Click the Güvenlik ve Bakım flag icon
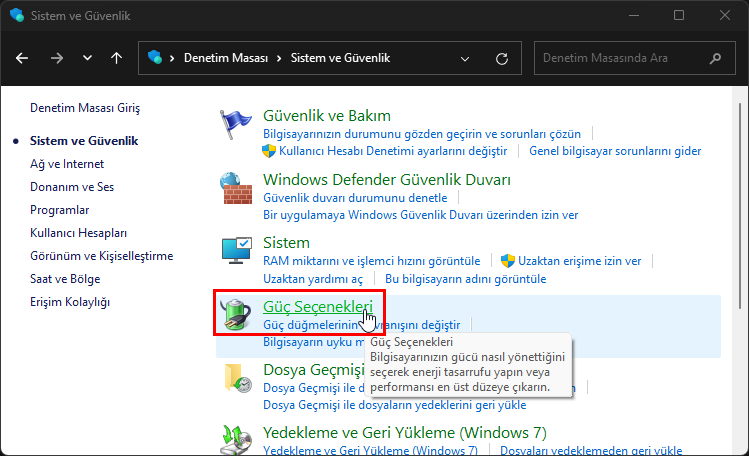Viewport: 749px width, 456px height. pyautogui.click(x=235, y=124)
